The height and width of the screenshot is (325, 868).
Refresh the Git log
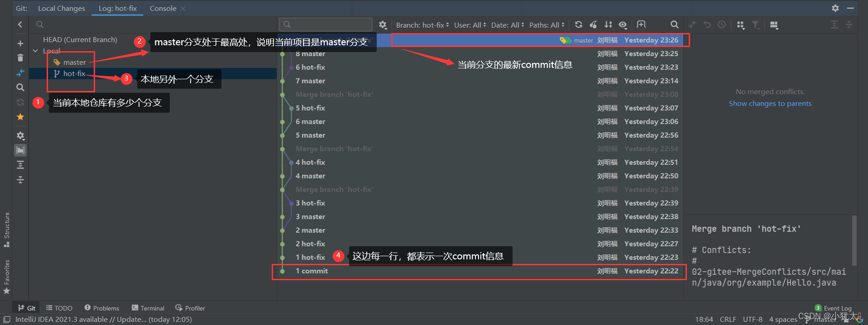pyautogui.click(x=579, y=24)
